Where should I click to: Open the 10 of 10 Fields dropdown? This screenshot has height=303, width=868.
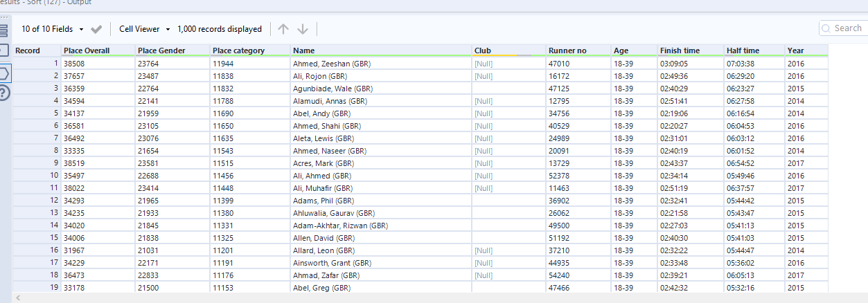point(53,29)
